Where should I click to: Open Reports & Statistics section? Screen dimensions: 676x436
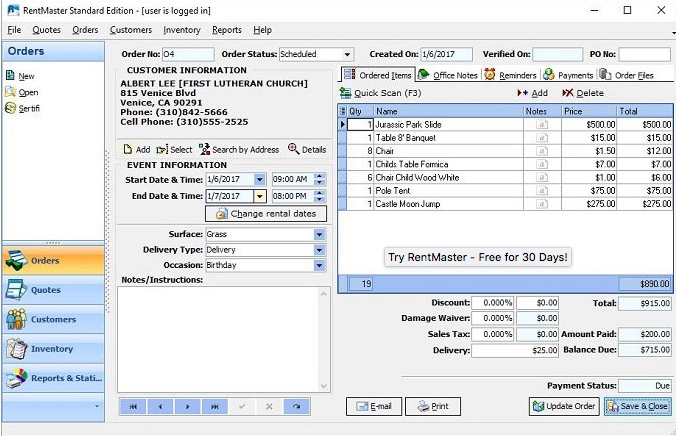pyautogui.click(x=53, y=378)
